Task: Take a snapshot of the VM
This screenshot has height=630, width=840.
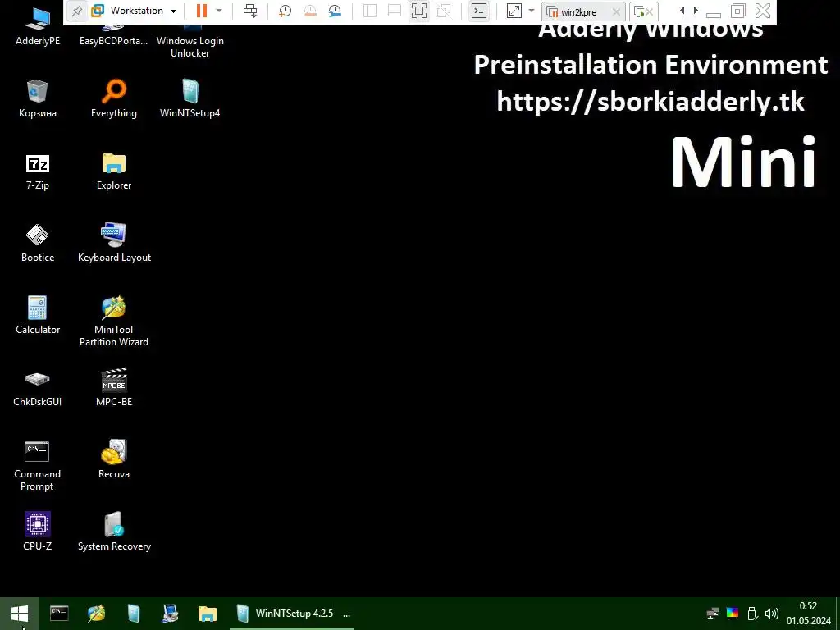Action: (x=285, y=11)
